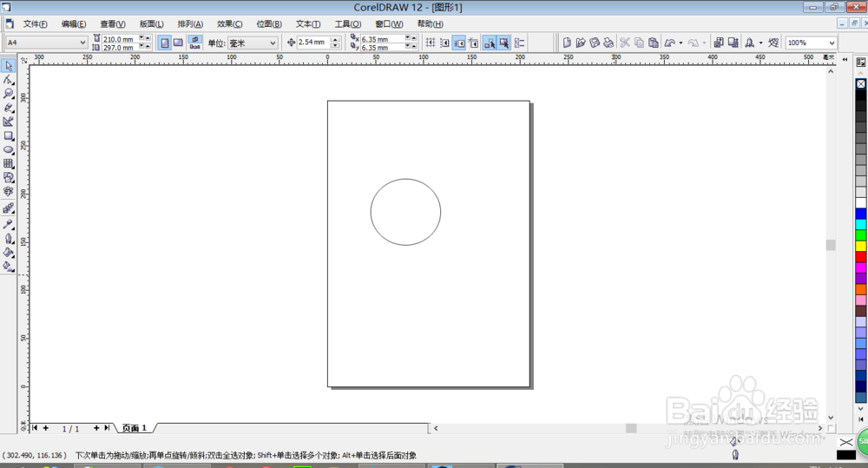Increase the page width value
Viewport: 868px width, 468px height.
point(148,37)
